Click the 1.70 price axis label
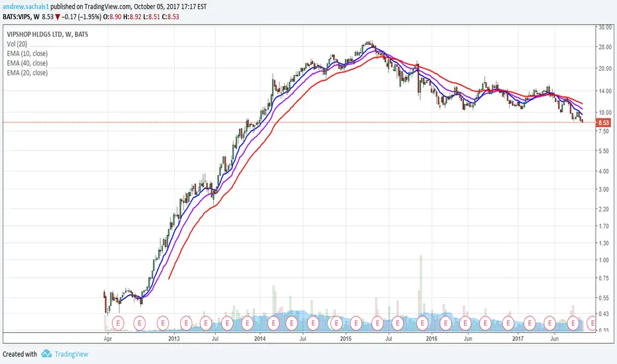The height and width of the screenshot is (364, 617). click(604, 226)
